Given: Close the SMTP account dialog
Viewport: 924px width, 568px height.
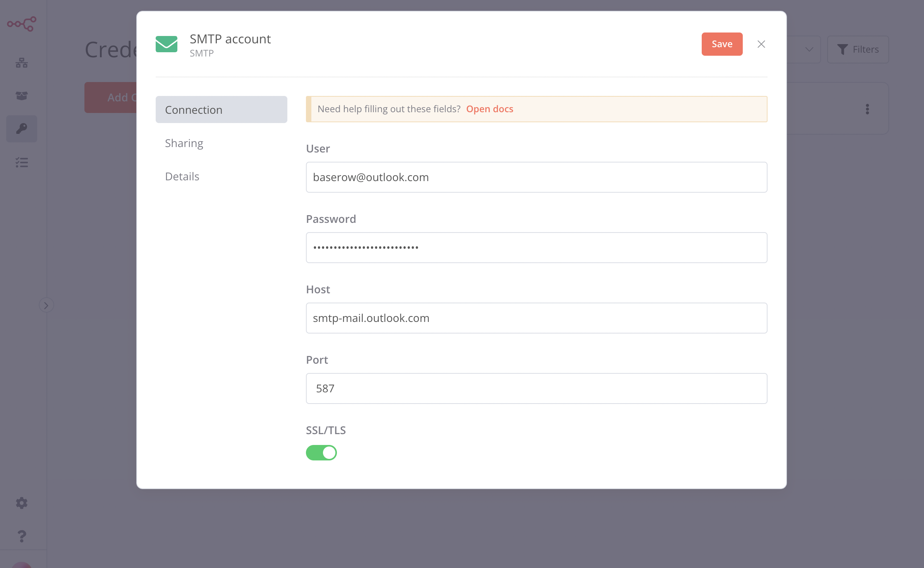Looking at the screenshot, I should click(x=761, y=44).
